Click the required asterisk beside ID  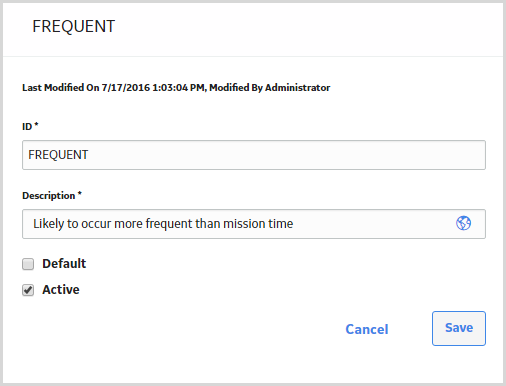tap(36, 125)
